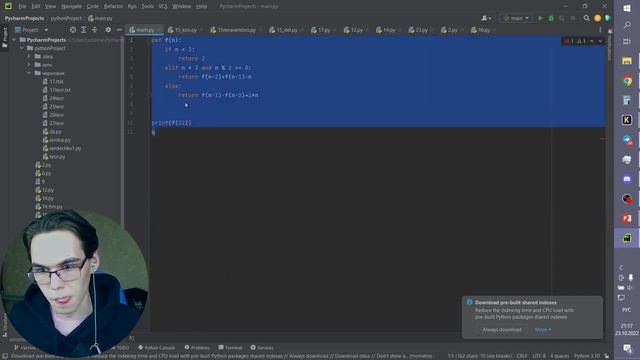Click 4 spaces indent in status bar
Screen dimensions: 640x360
(559, 356)
